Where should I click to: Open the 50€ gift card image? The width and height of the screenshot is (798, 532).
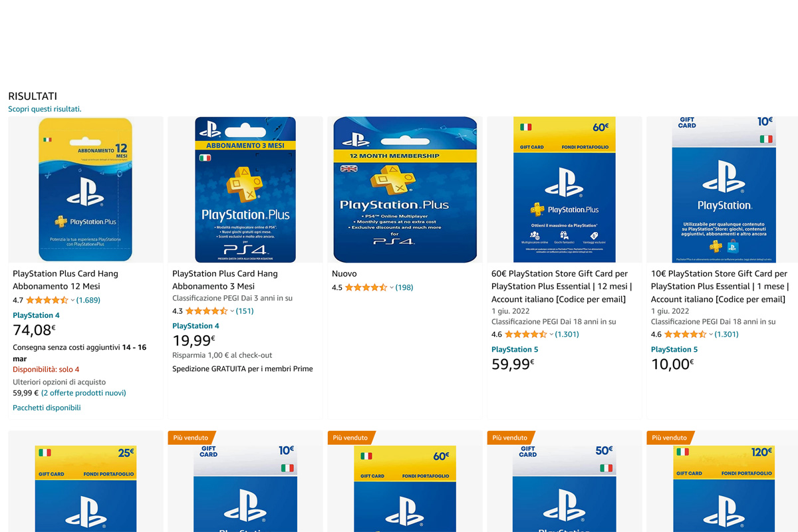[x=565, y=489]
